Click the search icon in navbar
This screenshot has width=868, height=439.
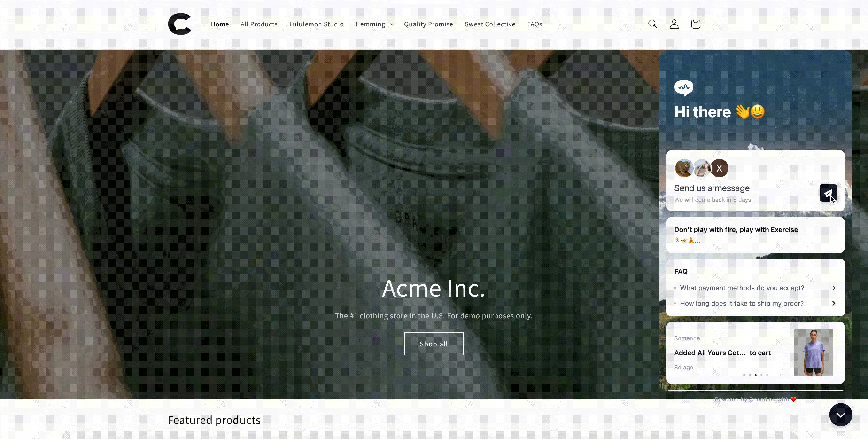652,24
